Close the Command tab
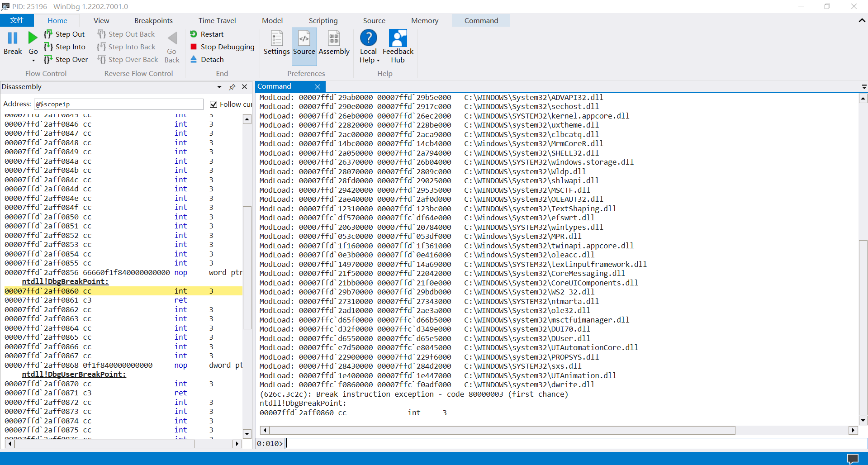The width and height of the screenshot is (868, 465). click(x=318, y=87)
